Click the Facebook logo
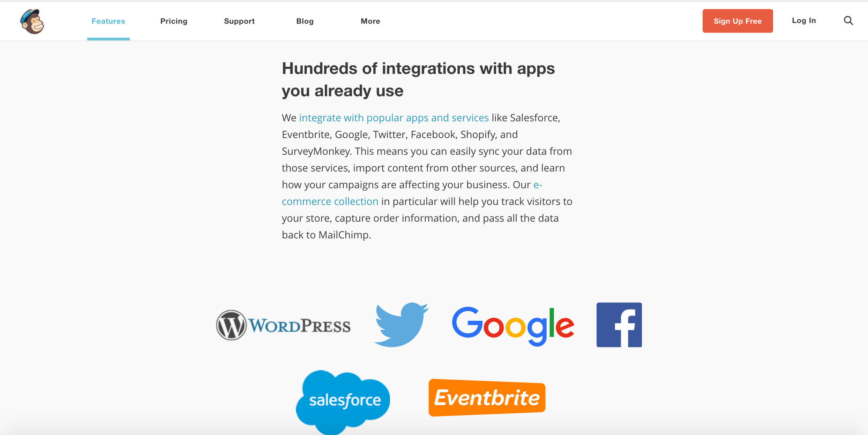Image resolution: width=868 pixels, height=435 pixels. click(x=619, y=325)
